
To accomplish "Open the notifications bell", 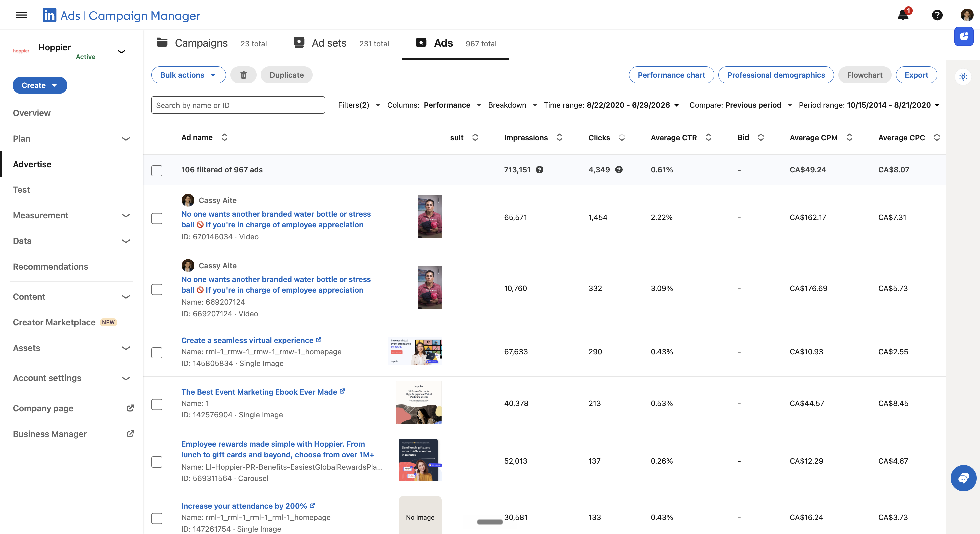I will [903, 15].
